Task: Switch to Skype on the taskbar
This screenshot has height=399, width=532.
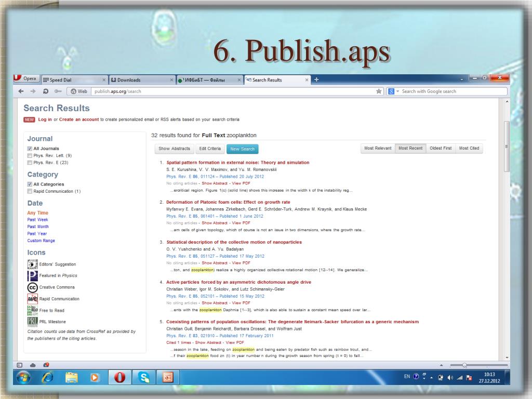Action: [144, 377]
